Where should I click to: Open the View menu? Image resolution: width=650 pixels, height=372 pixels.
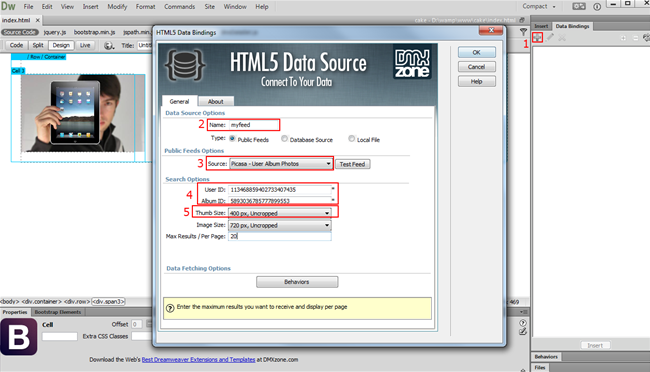point(67,7)
